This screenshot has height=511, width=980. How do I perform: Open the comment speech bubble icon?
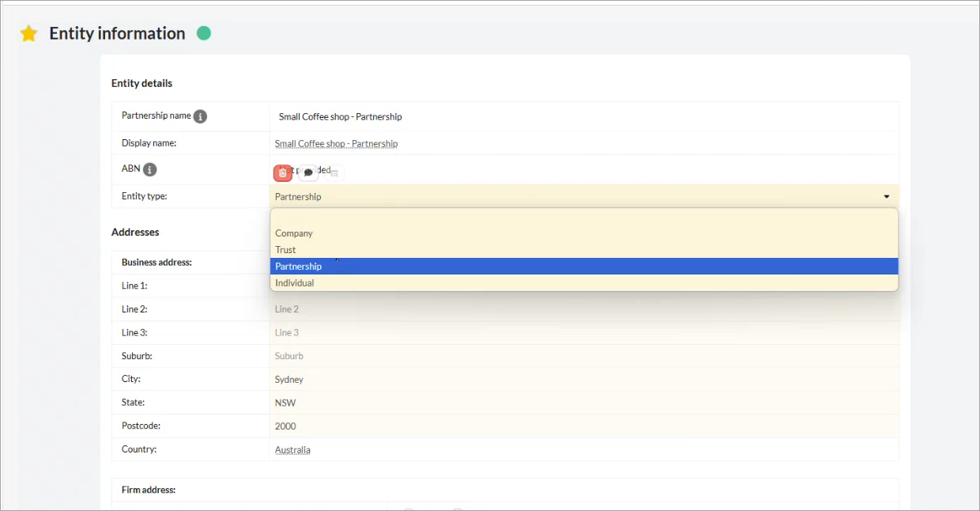click(308, 172)
